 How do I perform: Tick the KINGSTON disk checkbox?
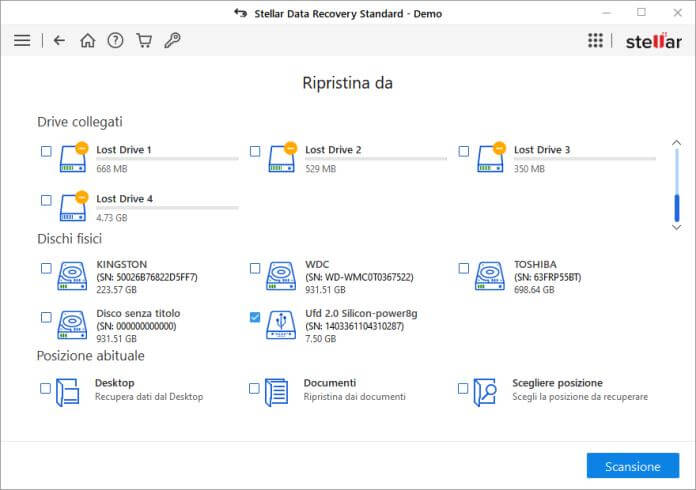[x=46, y=268]
